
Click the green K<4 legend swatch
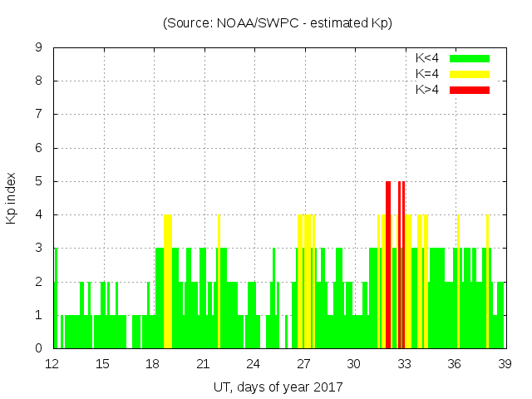[470, 58]
